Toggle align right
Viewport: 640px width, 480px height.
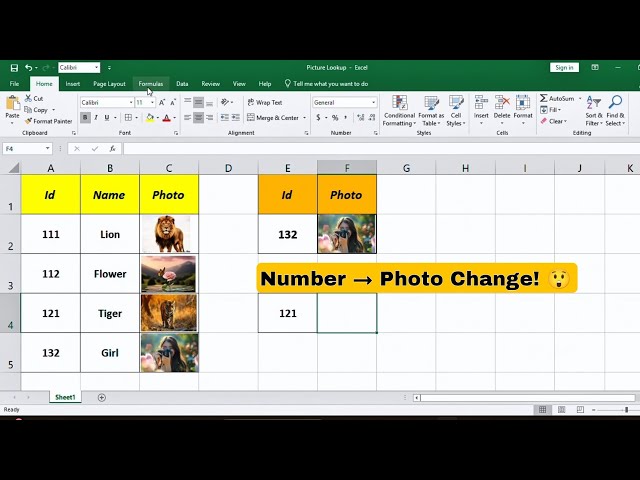tap(209, 118)
